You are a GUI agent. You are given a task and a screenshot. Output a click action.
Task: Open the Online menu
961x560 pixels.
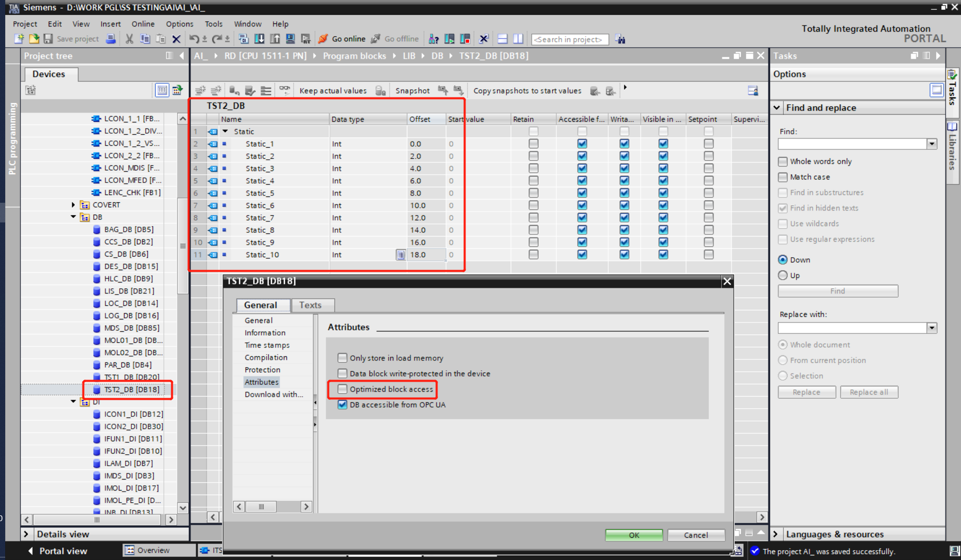tap(143, 24)
